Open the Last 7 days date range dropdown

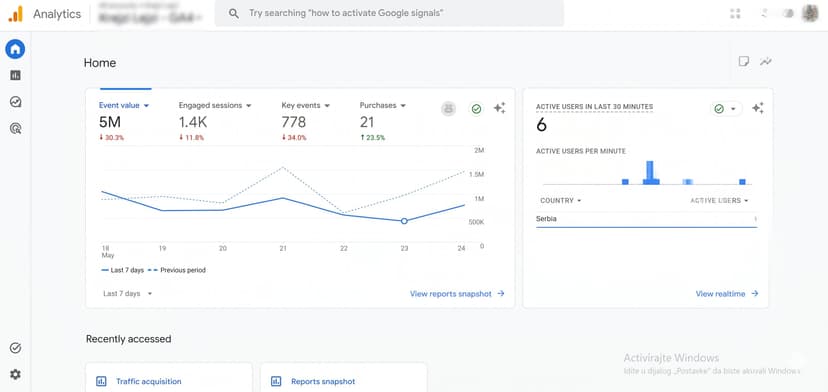[127, 294]
